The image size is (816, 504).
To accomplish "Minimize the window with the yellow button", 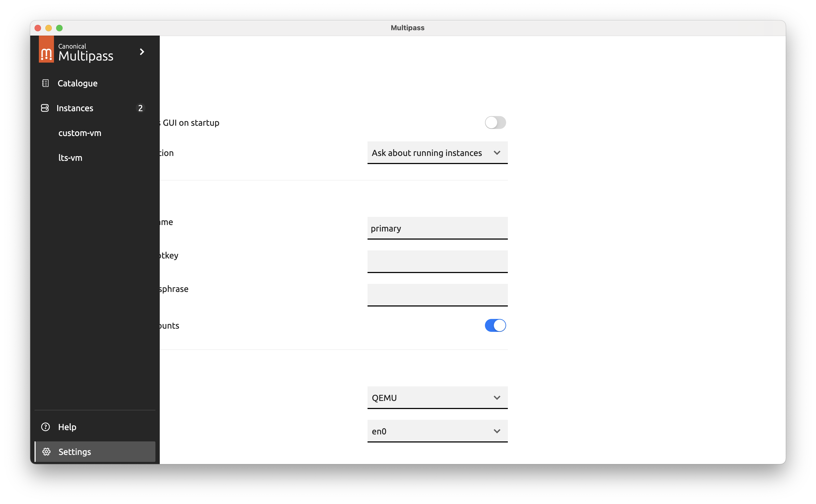I will click(49, 28).
